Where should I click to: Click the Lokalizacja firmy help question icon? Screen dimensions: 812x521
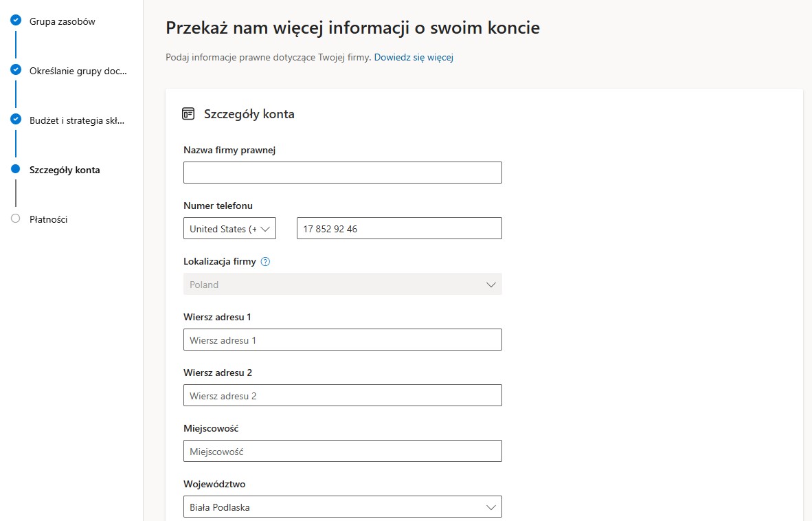coord(265,262)
